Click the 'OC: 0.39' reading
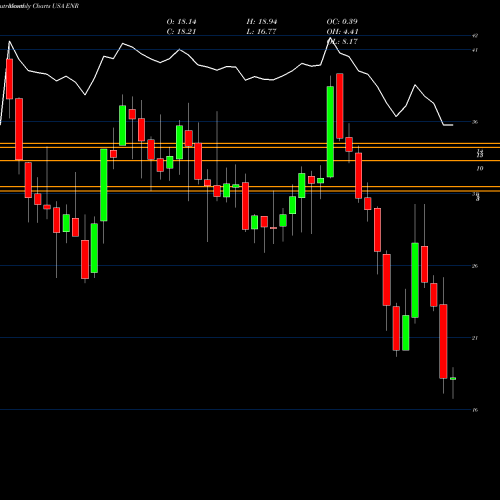This screenshot has width=500, height=500. point(342,22)
